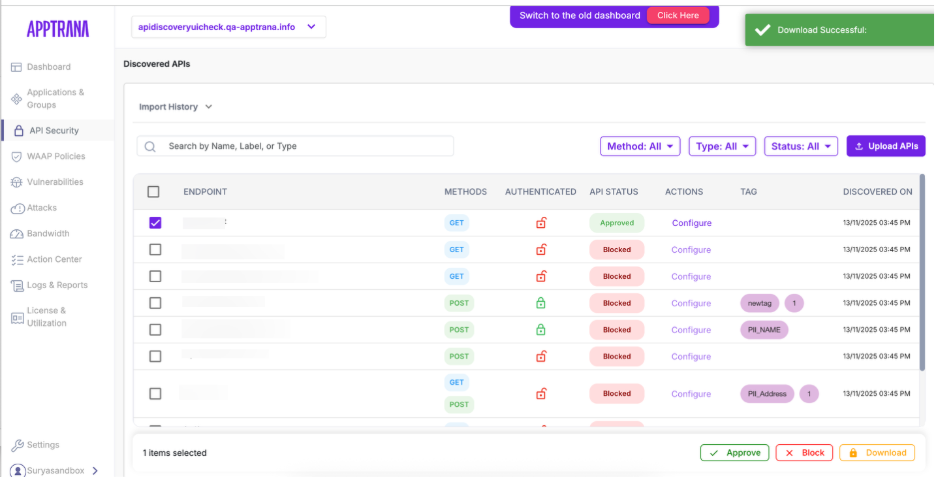
Task: Click the search magnifier icon
Action: pyautogui.click(x=150, y=146)
